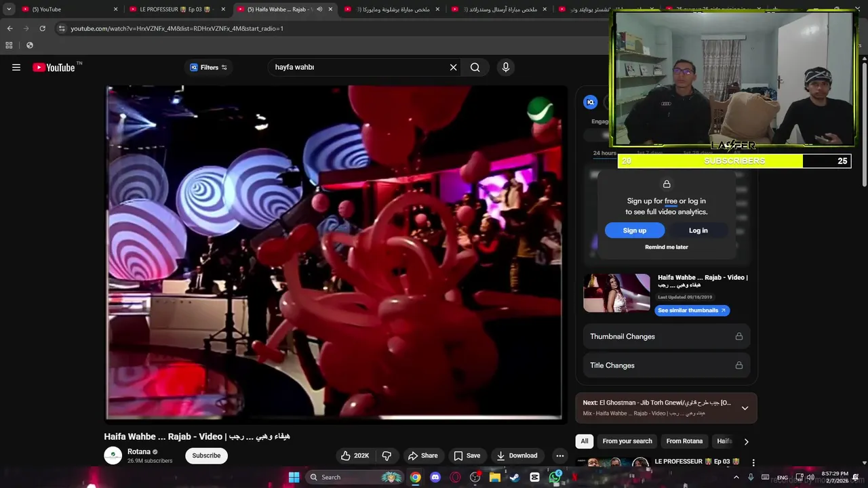Open CapCut from taskbar

[x=534, y=477]
